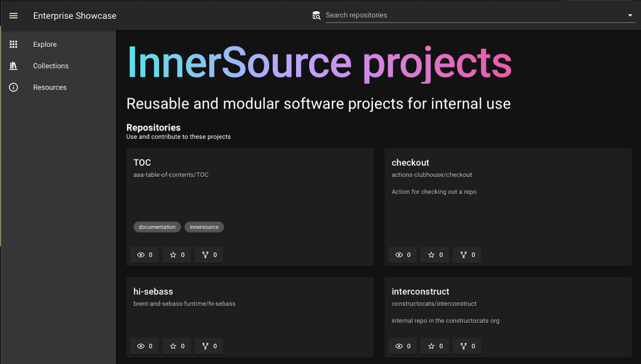Click the Resources info icon
641x364 pixels.
pos(13,88)
